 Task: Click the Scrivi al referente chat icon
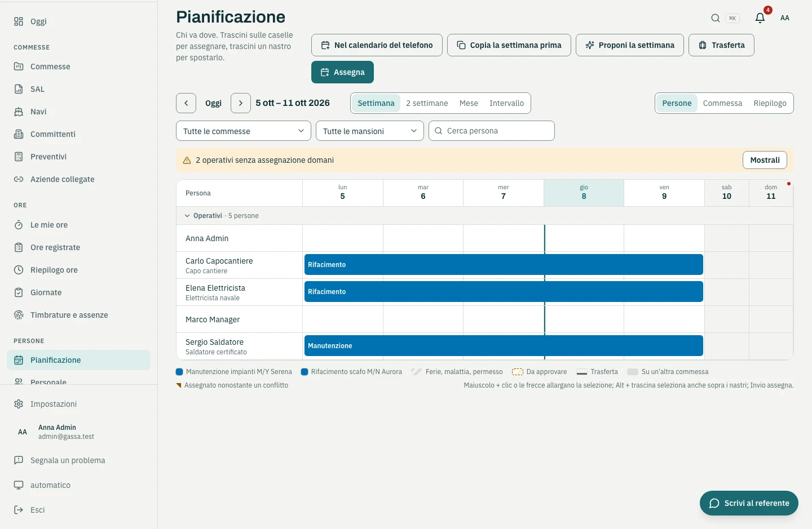pos(714,503)
